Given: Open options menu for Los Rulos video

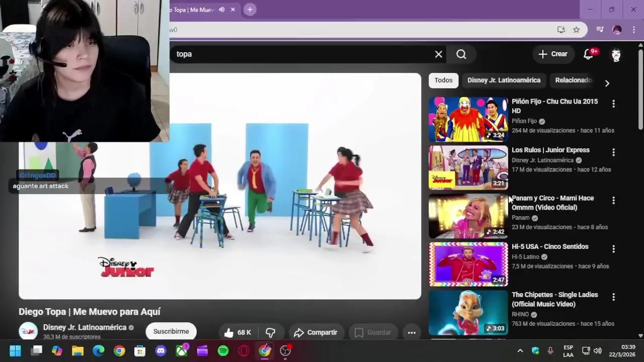Looking at the screenshot, I should coord(613,152).
